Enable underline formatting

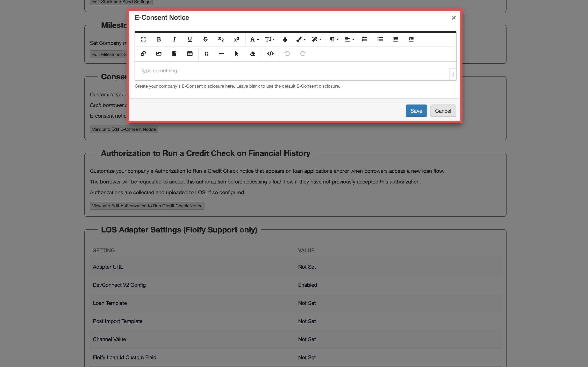click(x=189, y=39)
